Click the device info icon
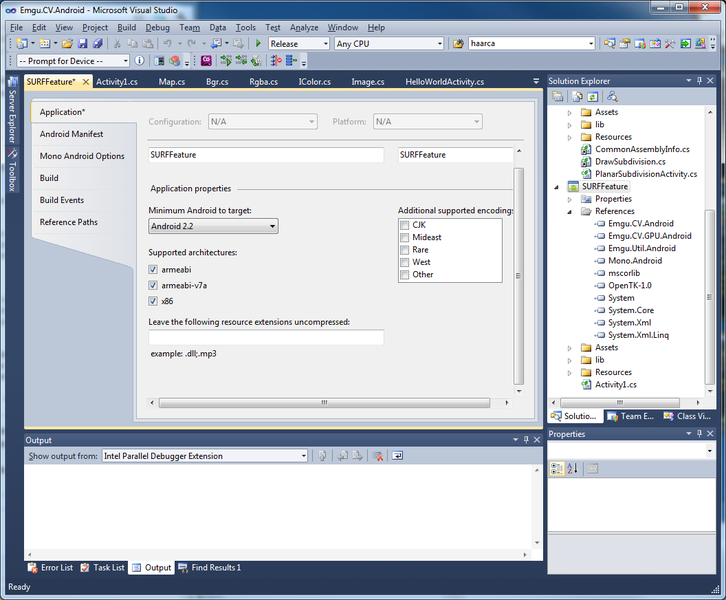The height and width of the screenshot is (600, 726). [139, 61]
